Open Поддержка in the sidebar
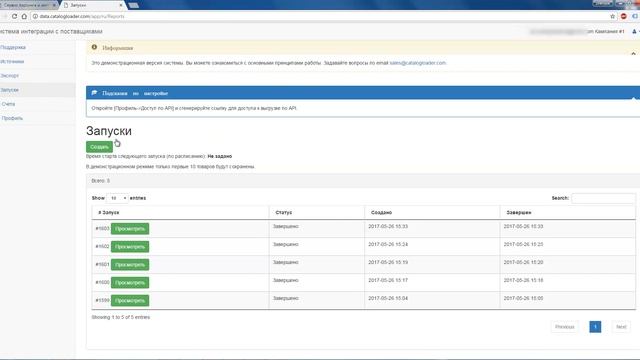The image size is (640, 360). click(x=13, y=47)
